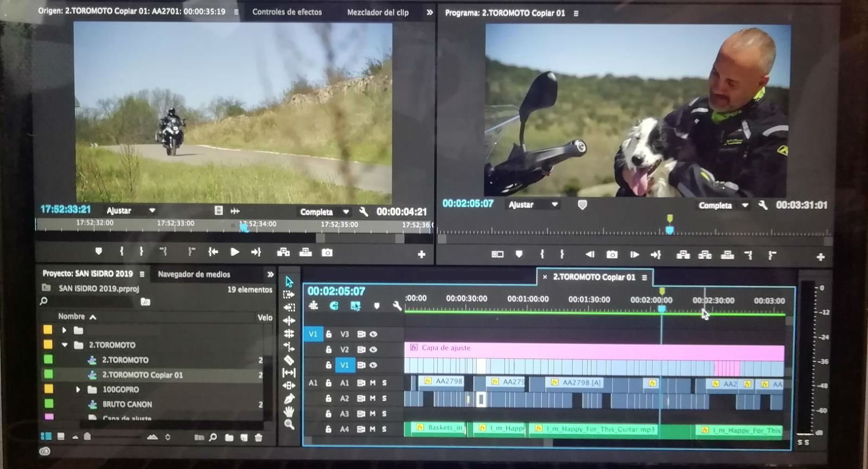The image size is (868, 469).
Task: Open Controles de efectos tab
Action: pos(287,12)
